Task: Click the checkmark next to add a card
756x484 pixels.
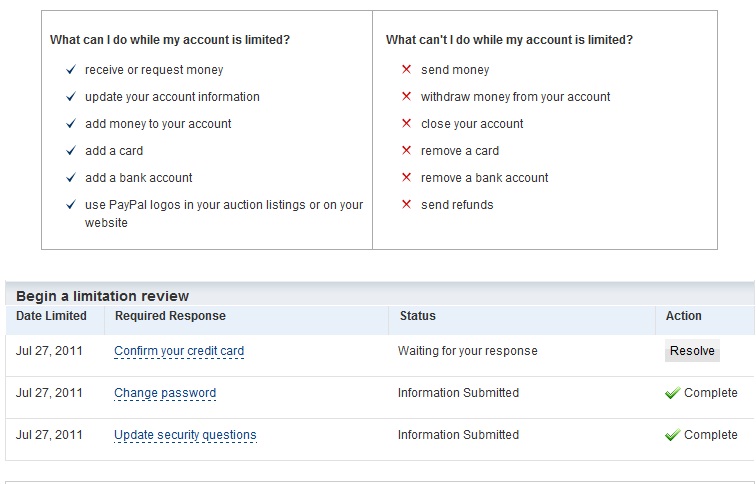Action: click(71, 151)
